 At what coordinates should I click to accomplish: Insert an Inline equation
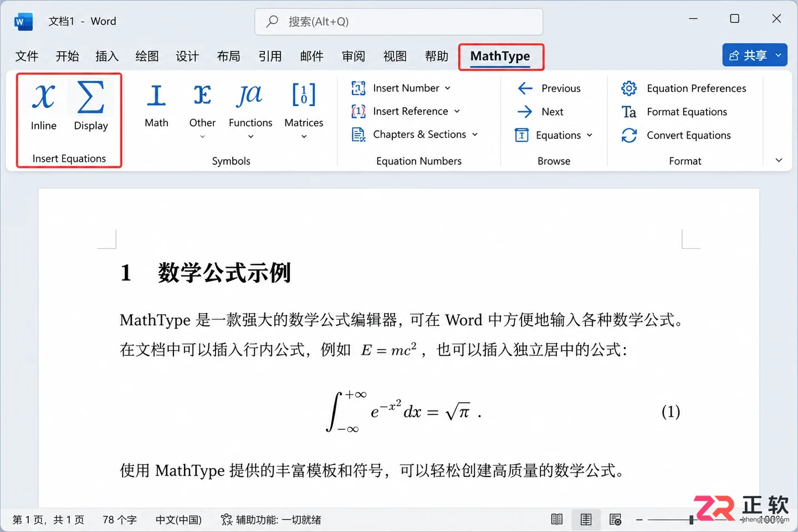click(44, 106)
